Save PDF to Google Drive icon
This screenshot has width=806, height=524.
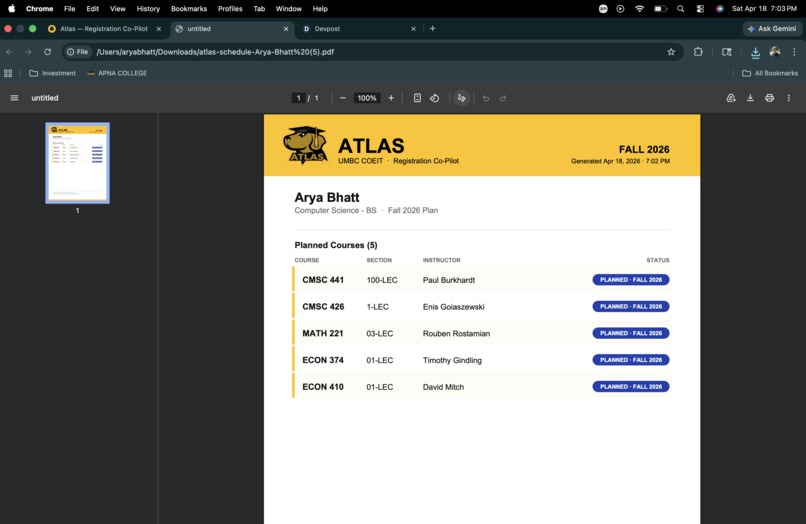[x=731, y=98]
